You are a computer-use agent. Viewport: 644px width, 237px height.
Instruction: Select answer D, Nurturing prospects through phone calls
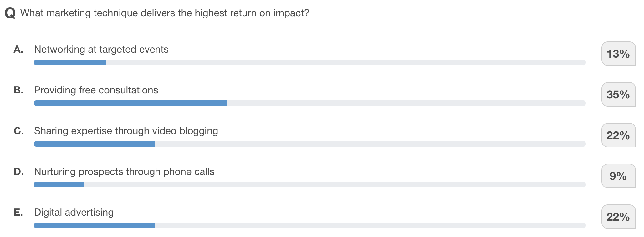(124, 172)
